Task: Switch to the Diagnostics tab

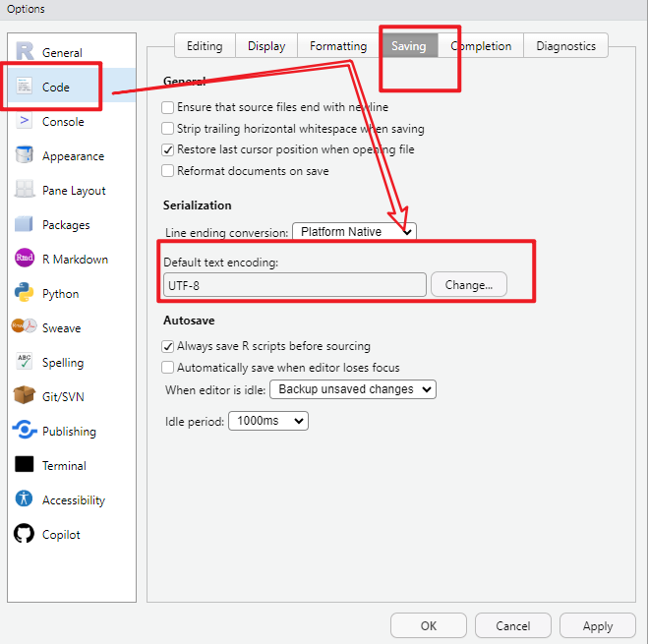Action: click(x=565, y=46)
